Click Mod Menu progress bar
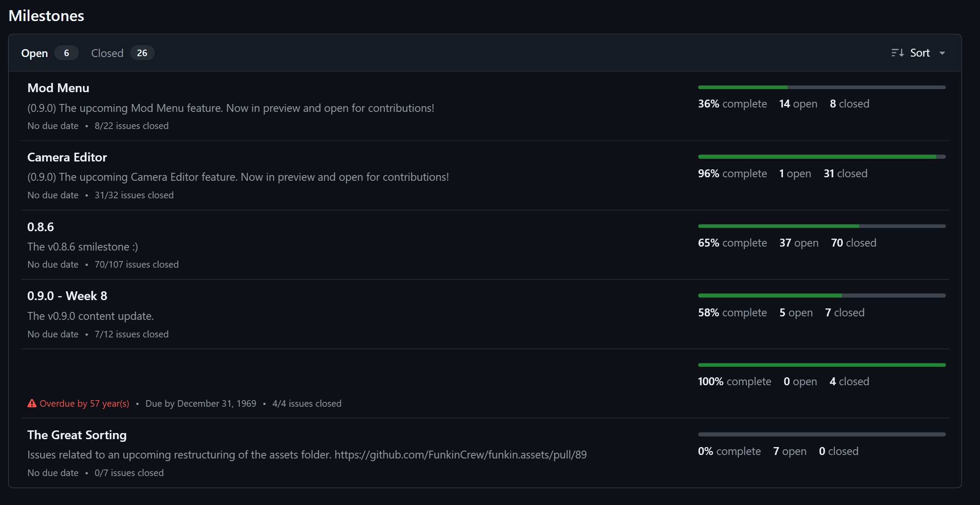This screenshot has width=980, height=505. pos(822,87)
